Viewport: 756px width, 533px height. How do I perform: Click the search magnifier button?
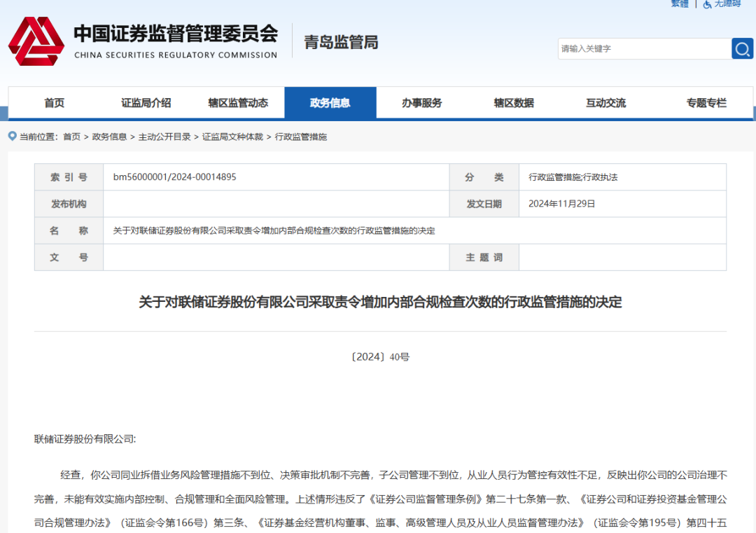tap(742, 49)
